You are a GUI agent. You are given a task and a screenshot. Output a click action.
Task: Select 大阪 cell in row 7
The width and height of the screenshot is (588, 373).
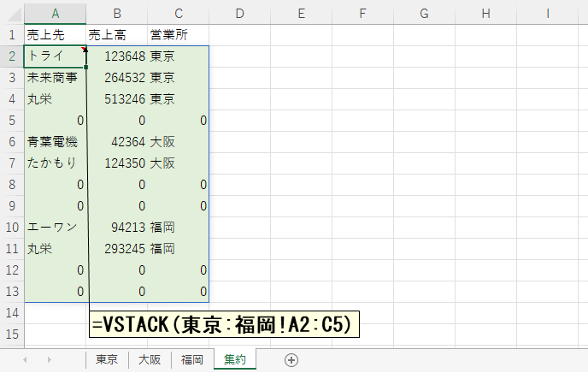pyautogui.click(x=179, y=163)
